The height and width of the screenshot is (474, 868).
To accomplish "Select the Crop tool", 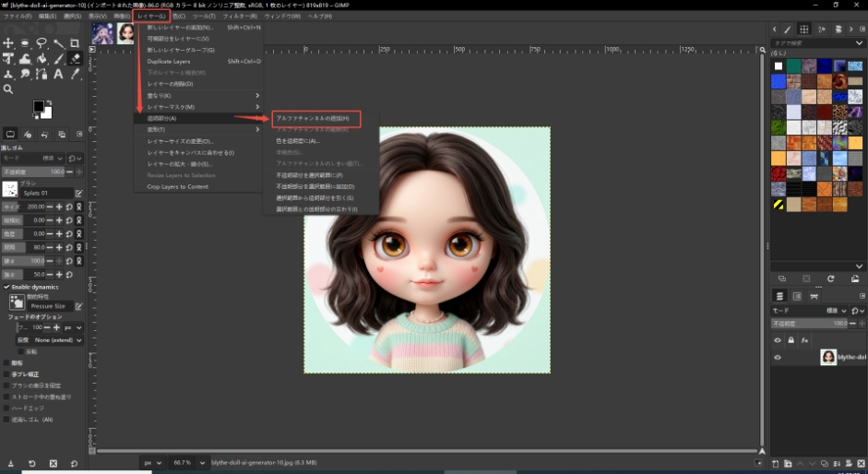I will pyautogui.click(x=75, y=43).
